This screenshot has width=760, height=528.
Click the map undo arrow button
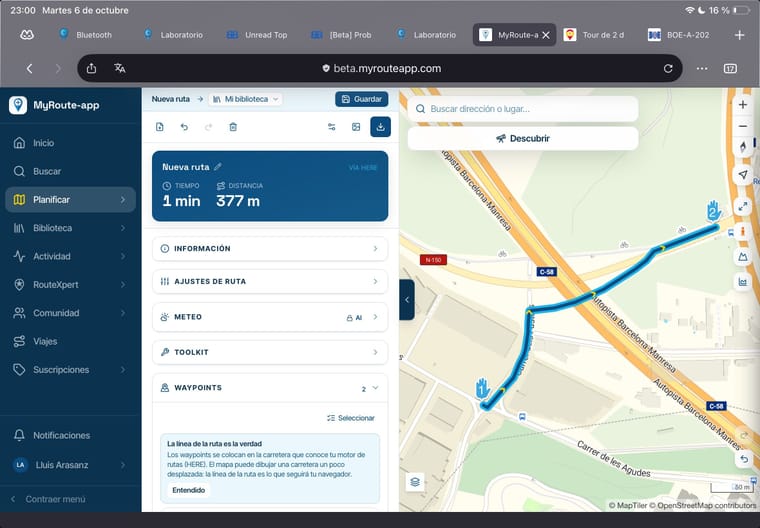[x=744, y=459]
